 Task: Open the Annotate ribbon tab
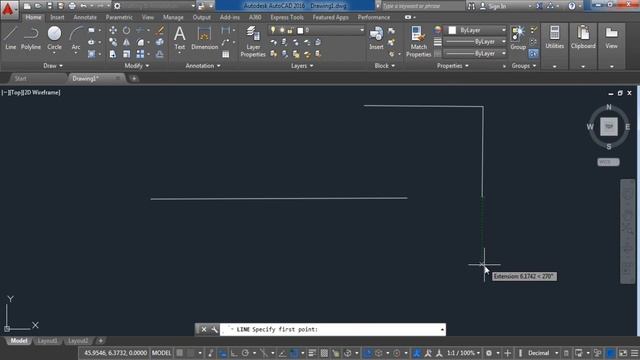point(85,18)
